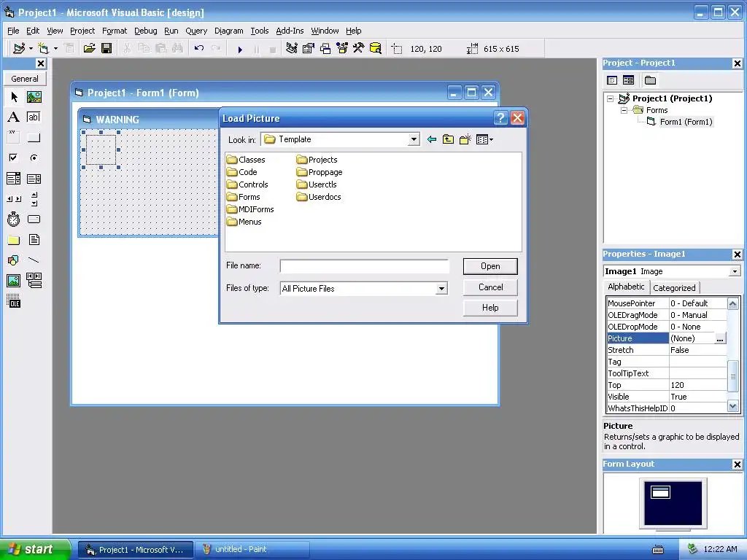Open the Project menu
Viewport: 747px width, 560px height.
coord(82,31)
